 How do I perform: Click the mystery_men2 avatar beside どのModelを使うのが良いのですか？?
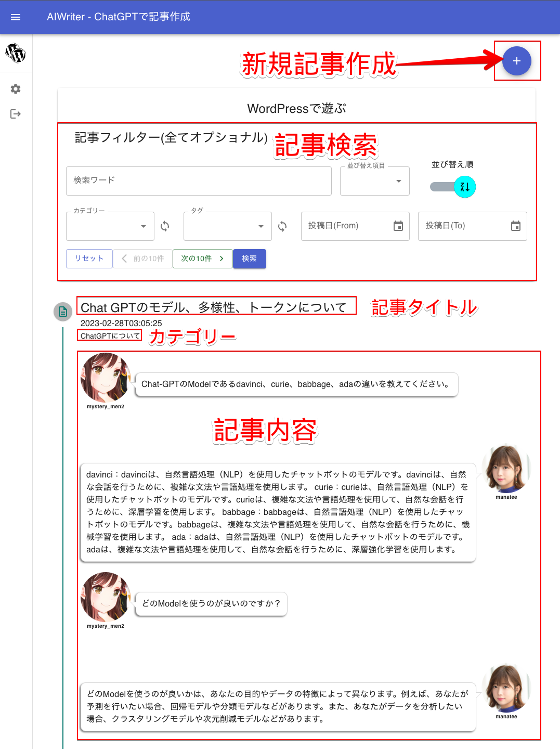[x=106, y=597]
